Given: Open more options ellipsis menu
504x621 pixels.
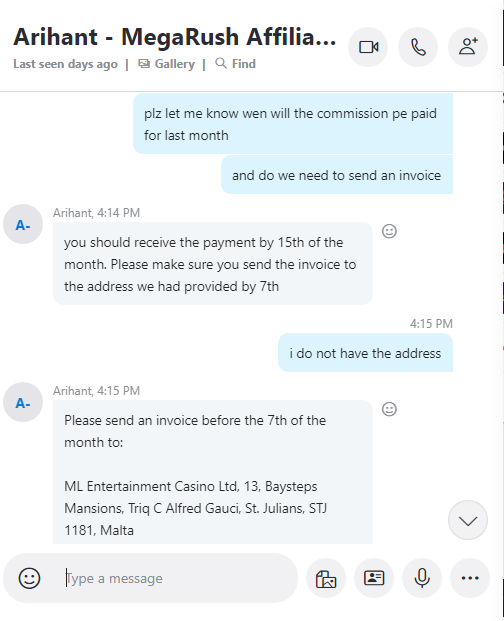Looking at the screenshot, I should (x=470, y=578).
